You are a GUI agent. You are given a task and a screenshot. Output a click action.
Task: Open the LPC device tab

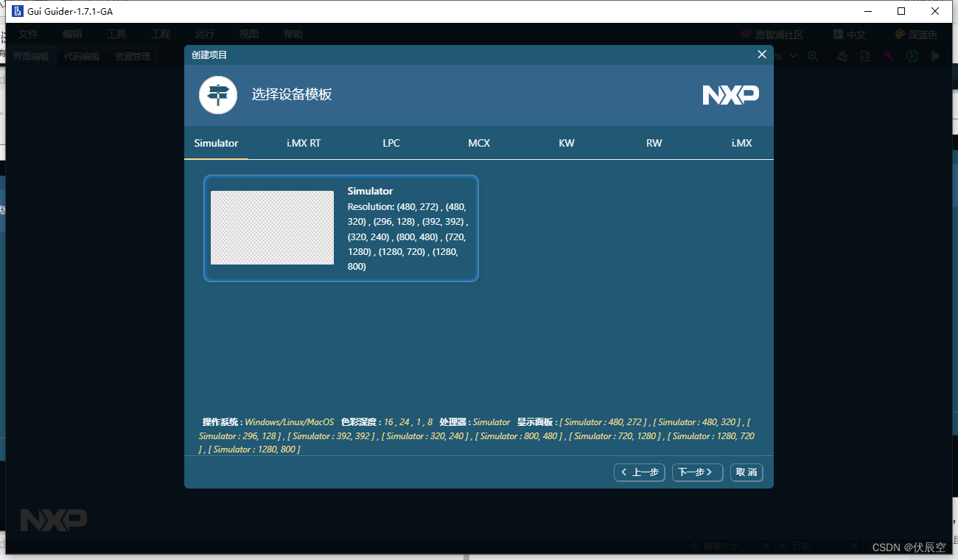[391, 143]
